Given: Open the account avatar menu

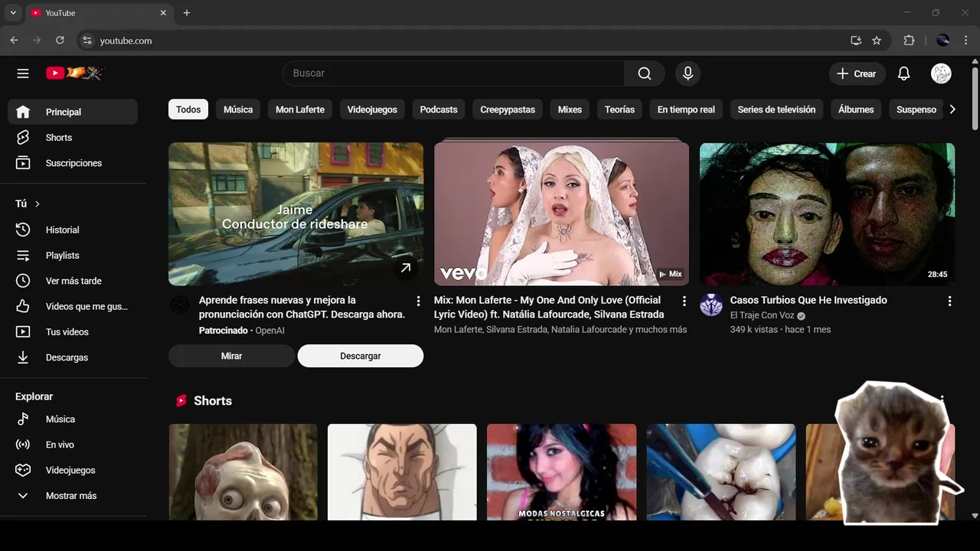Looking at the screenshot, I should pyautogui.click(x=941, y=73).
